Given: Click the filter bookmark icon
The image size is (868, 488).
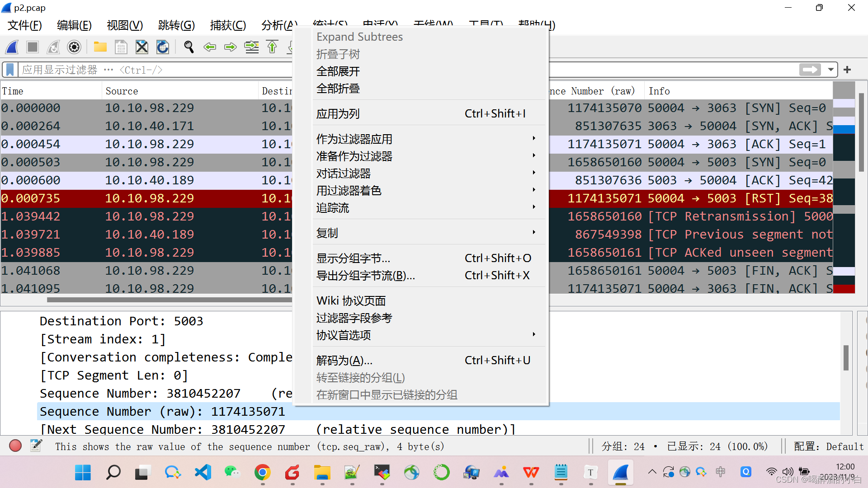Looking at the screenshot, I should (10, 70).
